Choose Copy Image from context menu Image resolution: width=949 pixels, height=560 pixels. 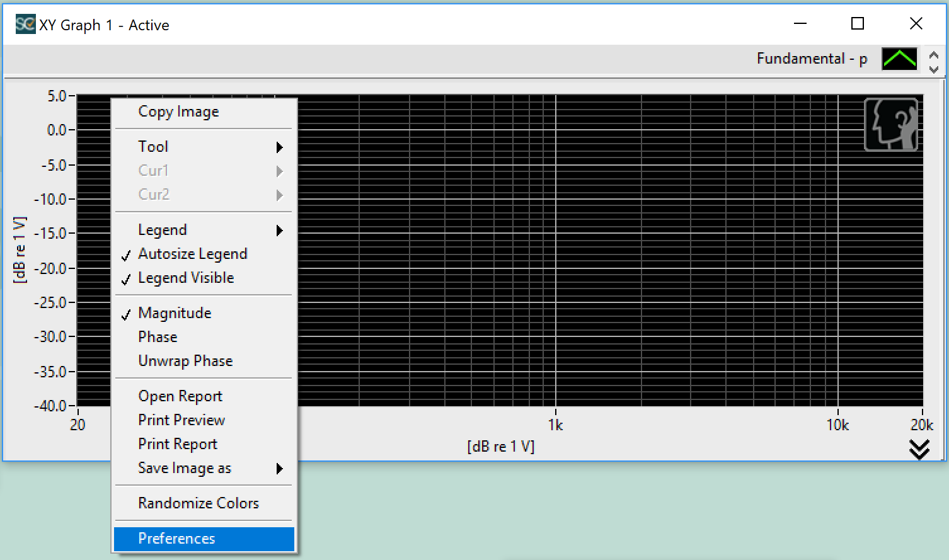click(x=204, y=112)
